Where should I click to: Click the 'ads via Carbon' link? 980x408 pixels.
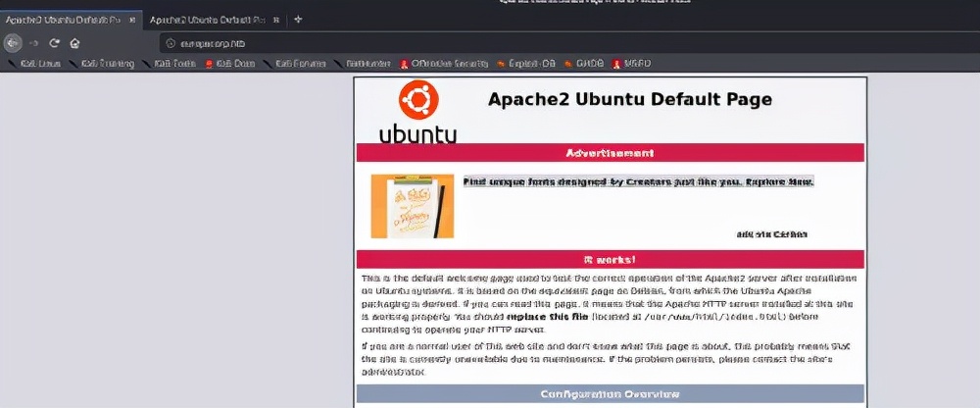772,234
